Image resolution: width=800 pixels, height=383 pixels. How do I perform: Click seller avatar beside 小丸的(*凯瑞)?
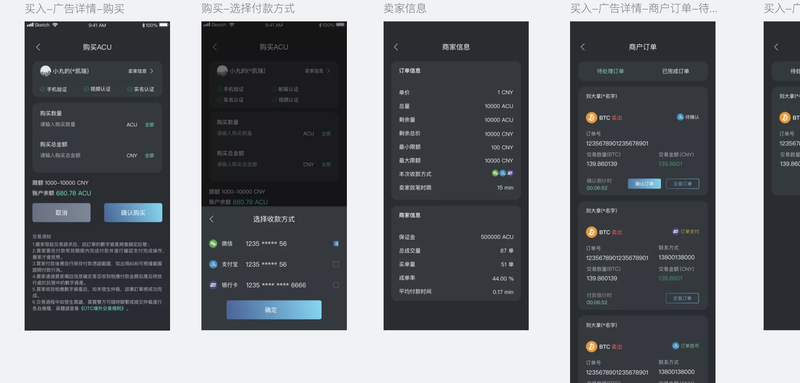point(45,71)
